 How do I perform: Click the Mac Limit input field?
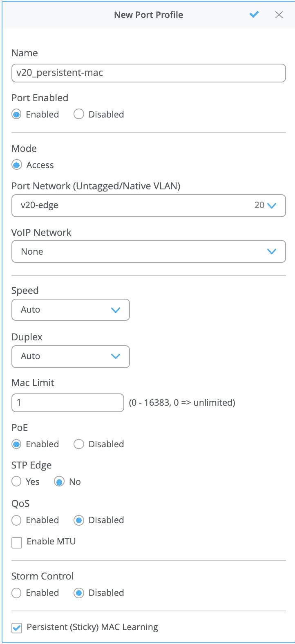pos(67,403)
